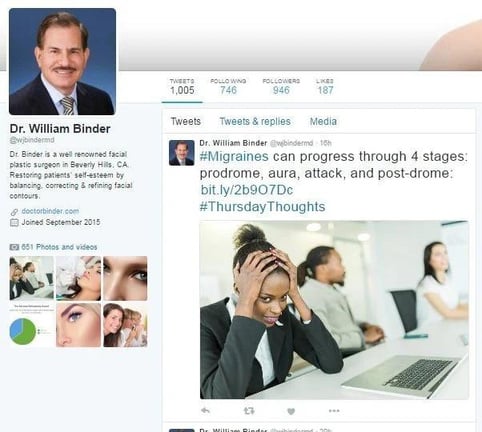Open the small avatar beside the tweet

pyautogui.click(x=181, y=153)
